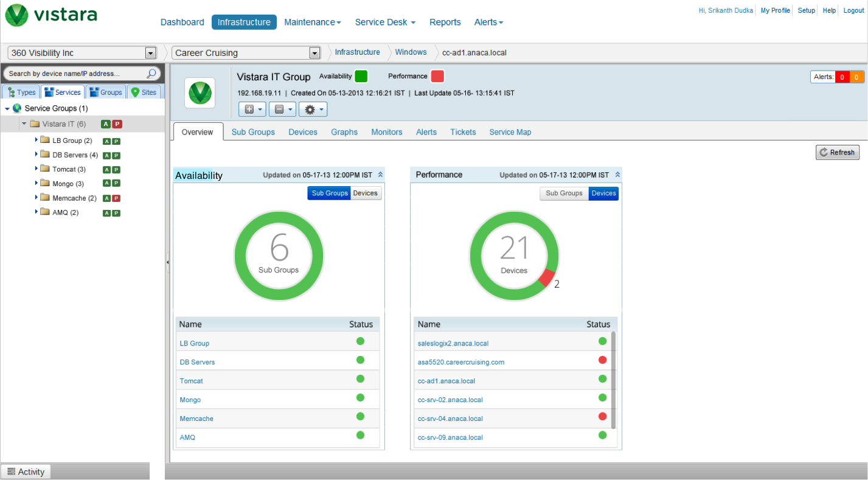Open the remove (minus) dropdown button
The image size is (868, 480).
[x=282, y=110]
